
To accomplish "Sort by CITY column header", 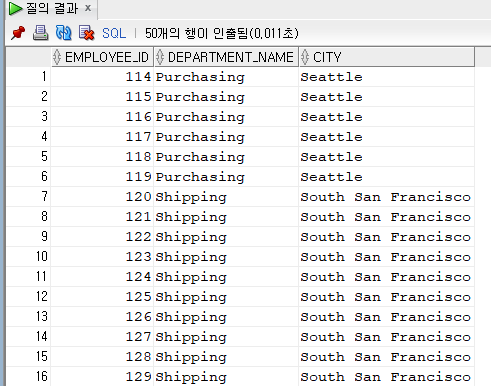I will click(387, 57).
